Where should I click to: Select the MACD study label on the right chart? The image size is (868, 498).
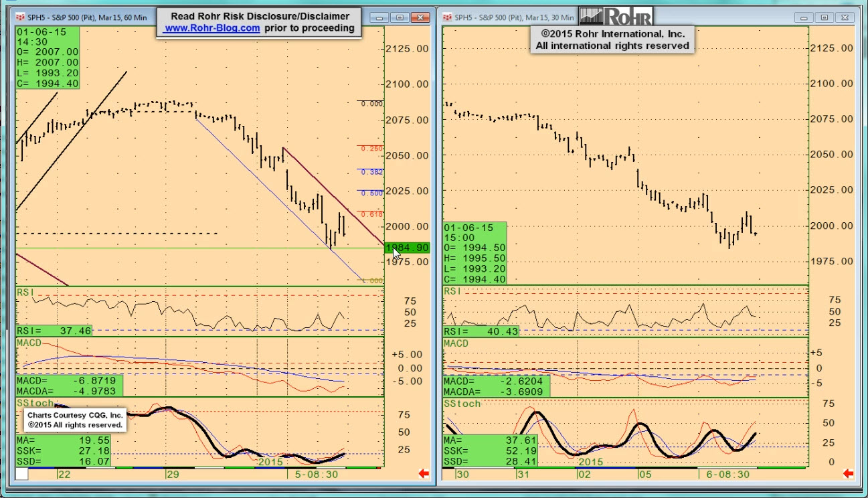tap(456, 343)
